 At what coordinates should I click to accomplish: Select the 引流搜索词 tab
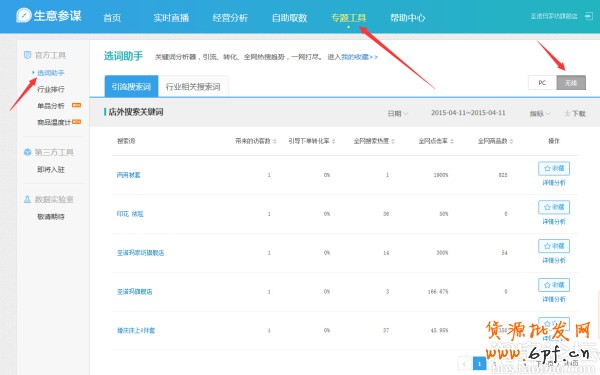(131, 86)
